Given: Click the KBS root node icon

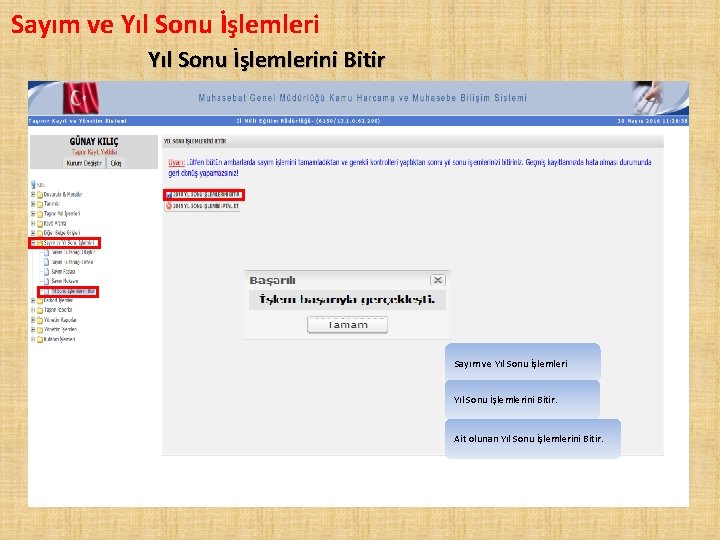Looking at the screenshot, I should click(x=33, y=185).
